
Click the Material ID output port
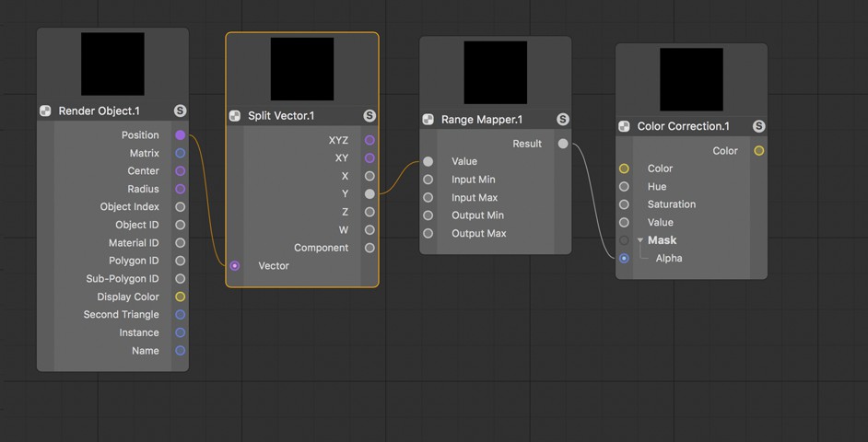(x=180, y=243)
